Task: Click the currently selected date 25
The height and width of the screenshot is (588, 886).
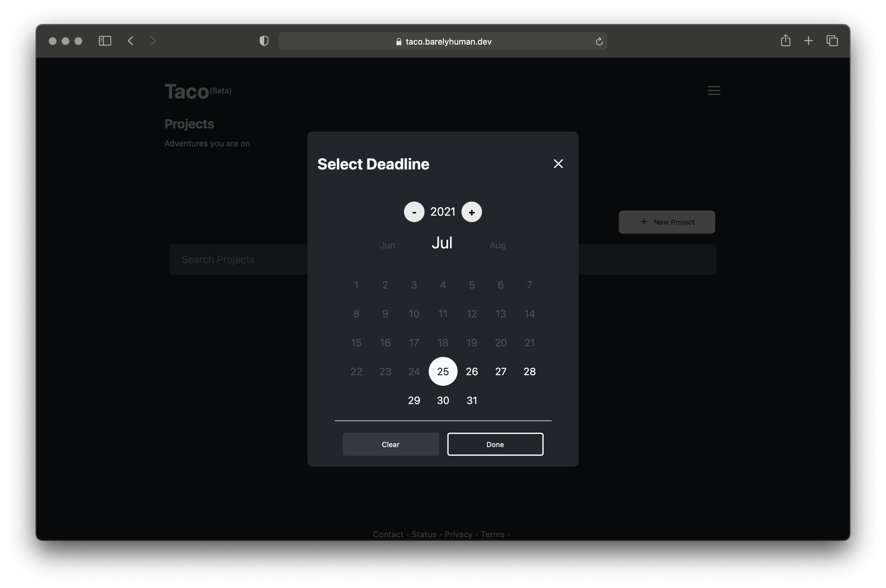Action: [443, 371]
